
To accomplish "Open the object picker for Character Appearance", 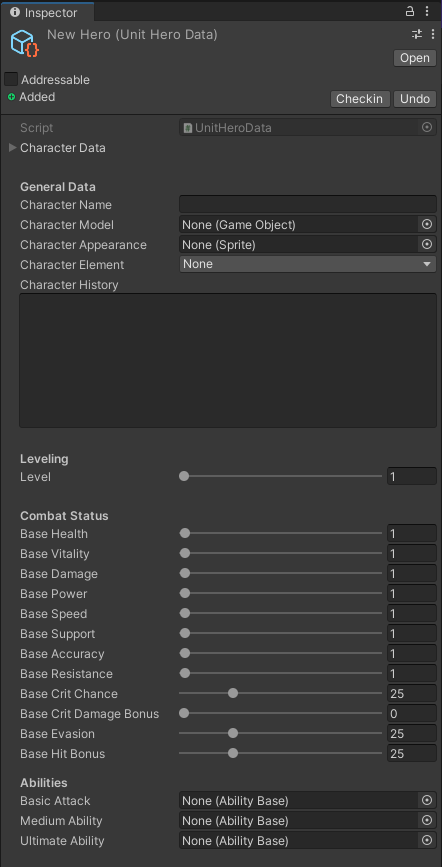I will pos(427,244).
